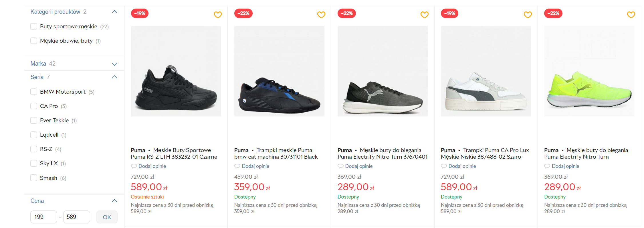Click review bubble icon for BMW cat machina
The height and width of the screenshot is (228, 644).
(237, 166)
